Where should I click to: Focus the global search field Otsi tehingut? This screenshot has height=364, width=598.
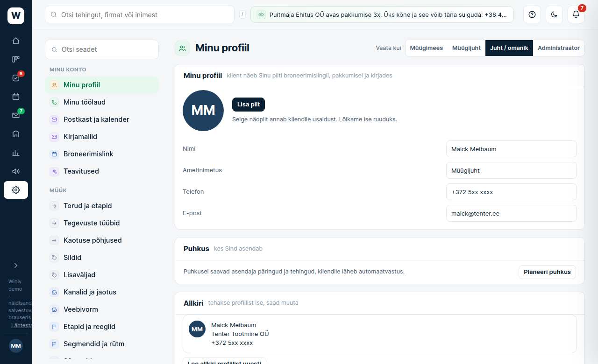[140, 14]
